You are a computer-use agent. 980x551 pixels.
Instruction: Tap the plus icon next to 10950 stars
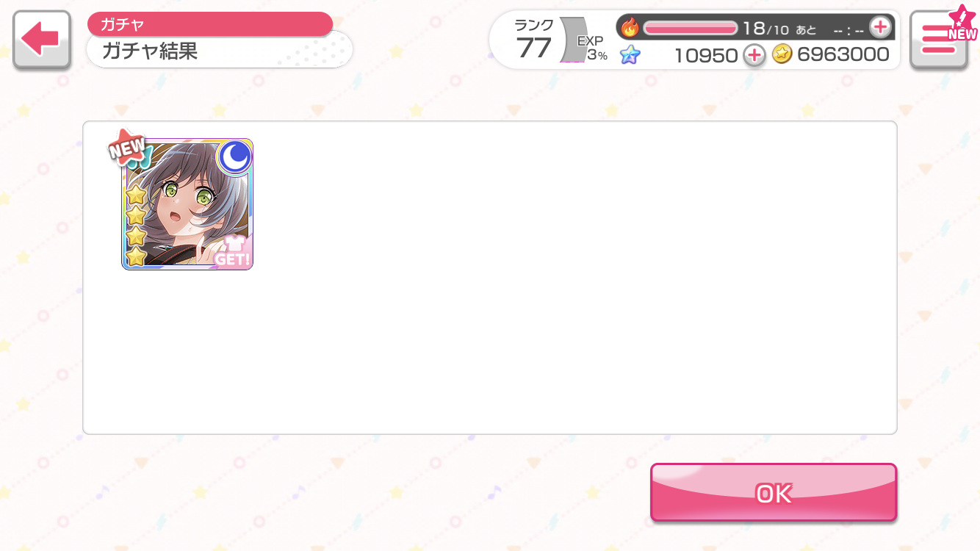click(754, 54)
